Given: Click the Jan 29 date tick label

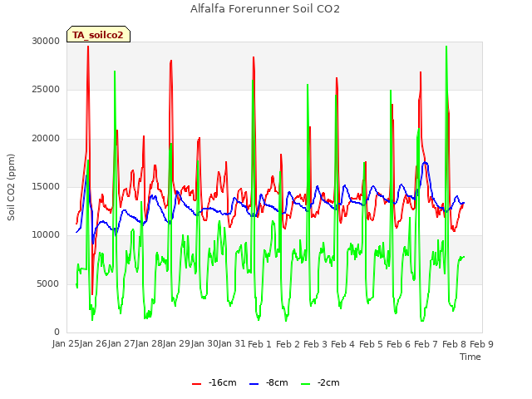Looking at the screenshot, I should 176,343.
